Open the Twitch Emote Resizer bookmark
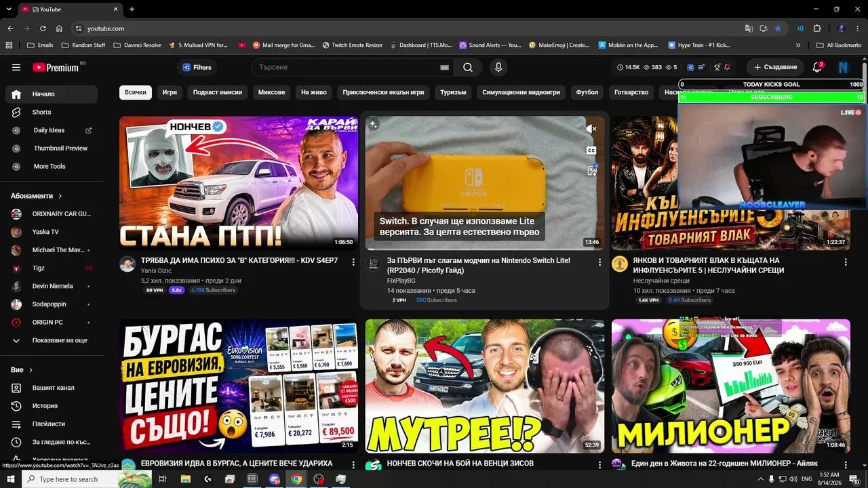The height and width of the screenshot is (488, 868). tap(352, 45)
